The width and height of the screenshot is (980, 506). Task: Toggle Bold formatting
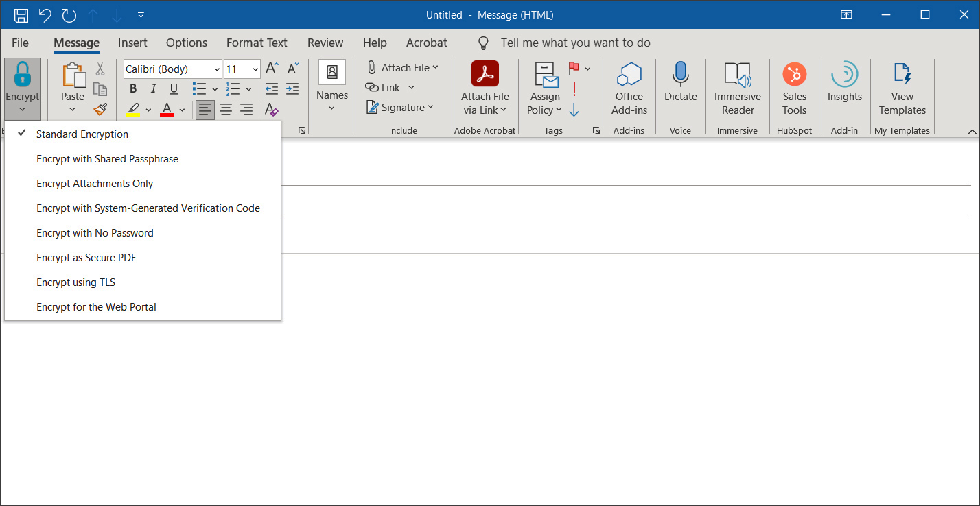click(133, 89)
